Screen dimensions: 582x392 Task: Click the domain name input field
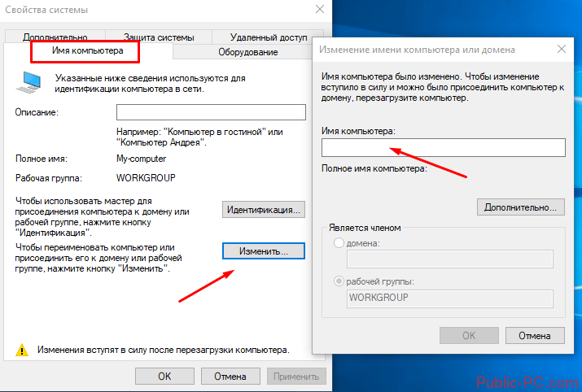(x=450, y=259)
